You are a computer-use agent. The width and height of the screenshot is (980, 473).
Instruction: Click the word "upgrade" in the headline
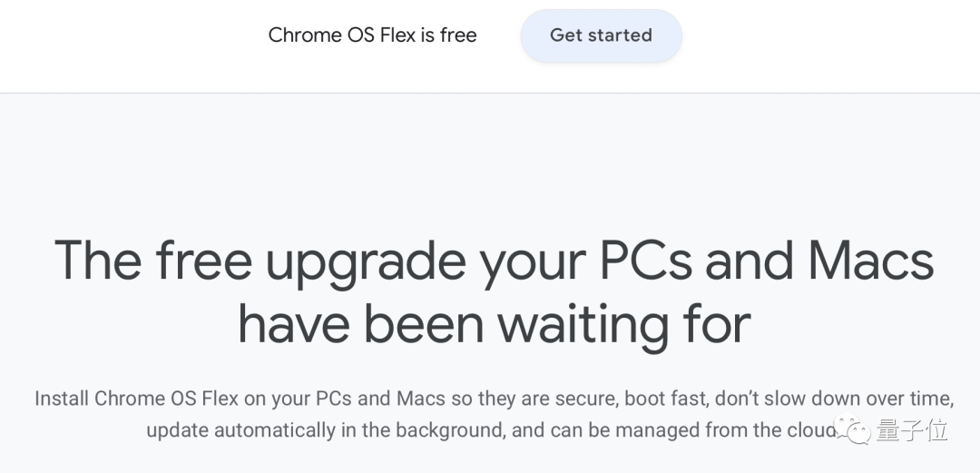364,261
